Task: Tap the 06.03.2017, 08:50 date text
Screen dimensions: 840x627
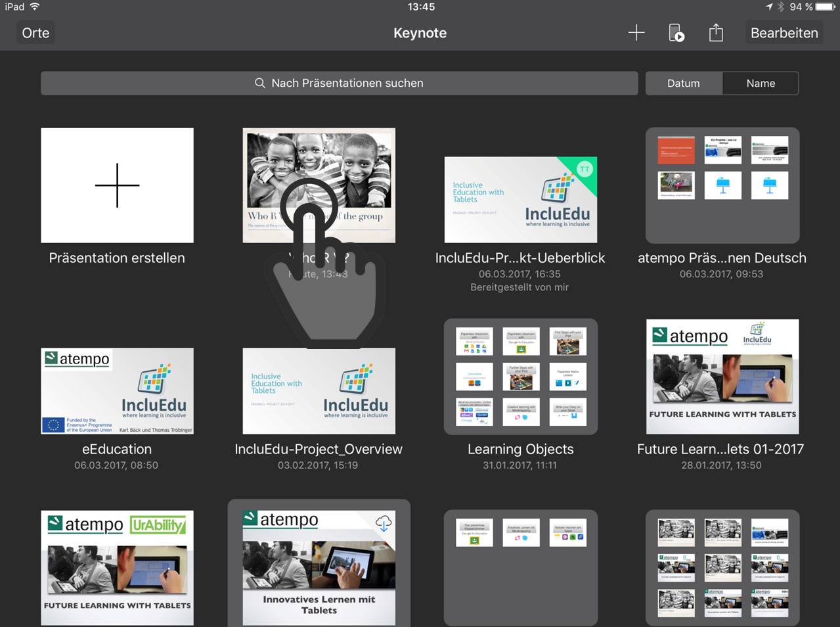Action: pyautogui.click(x=116, y=465)
